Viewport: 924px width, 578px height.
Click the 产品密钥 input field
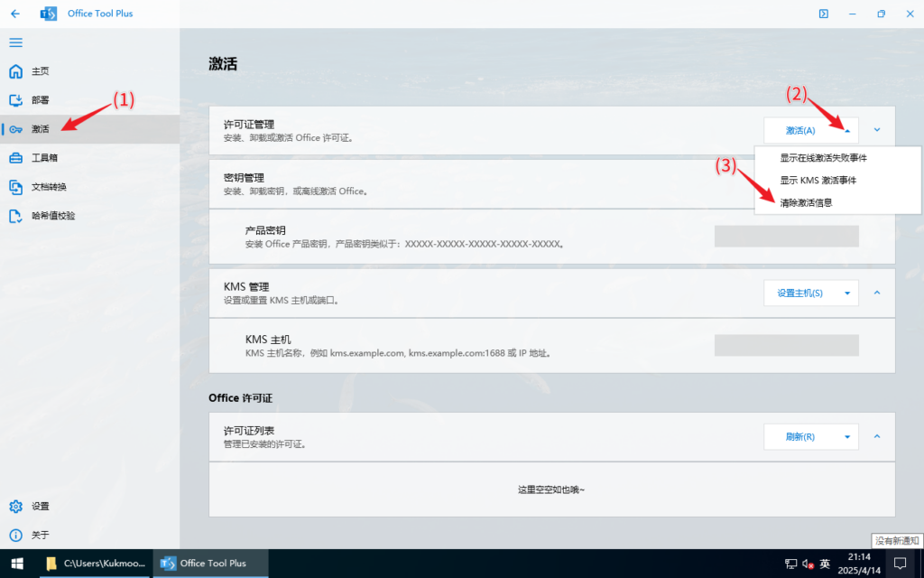(x=787, y=236)
